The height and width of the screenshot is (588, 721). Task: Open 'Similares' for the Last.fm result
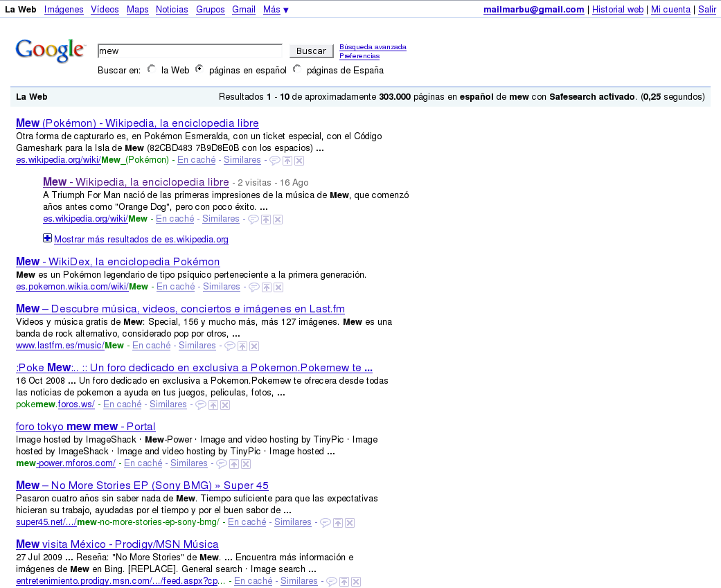click(x=197, y=346)
